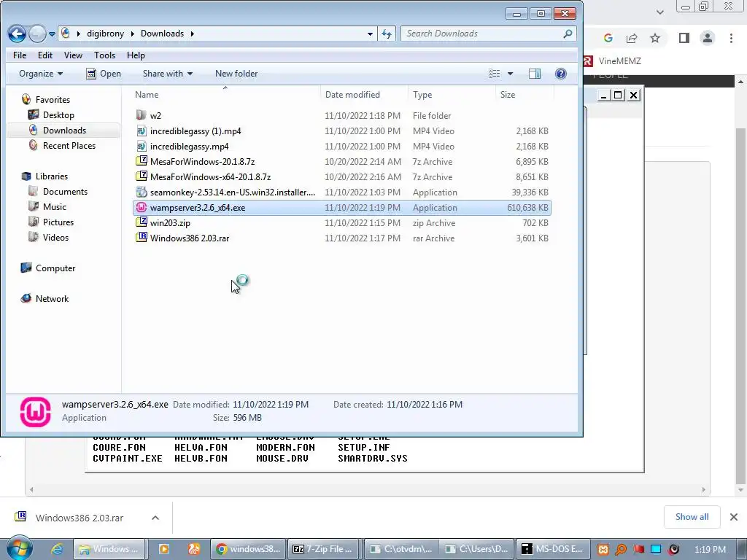Click the Open toolbar button
Screen dimensions: 747x560
tap(104, 74)
